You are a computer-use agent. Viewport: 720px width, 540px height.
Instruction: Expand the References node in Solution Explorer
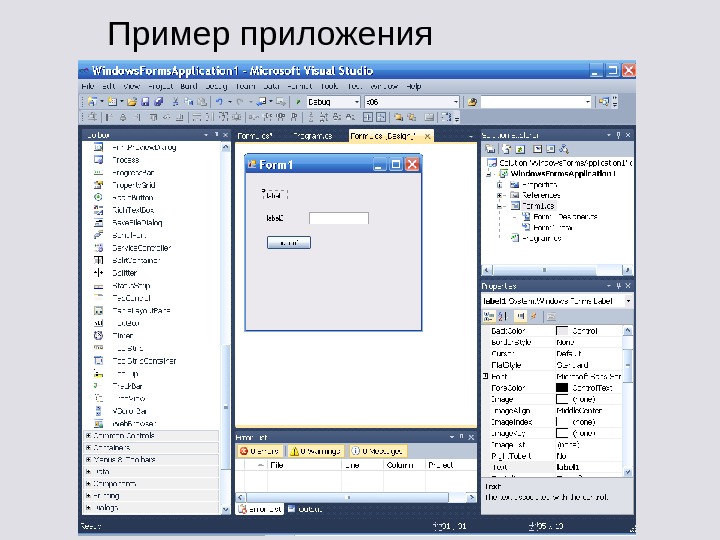500,195
